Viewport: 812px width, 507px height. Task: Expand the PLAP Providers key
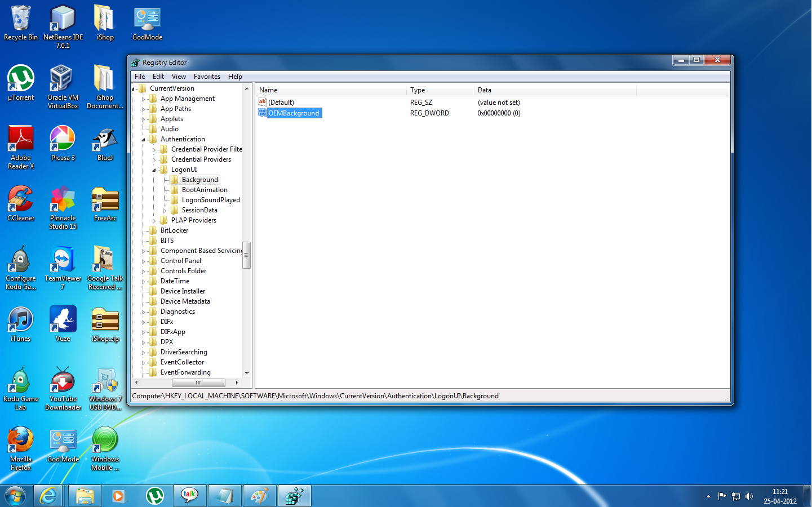click(x=154, y=221)
